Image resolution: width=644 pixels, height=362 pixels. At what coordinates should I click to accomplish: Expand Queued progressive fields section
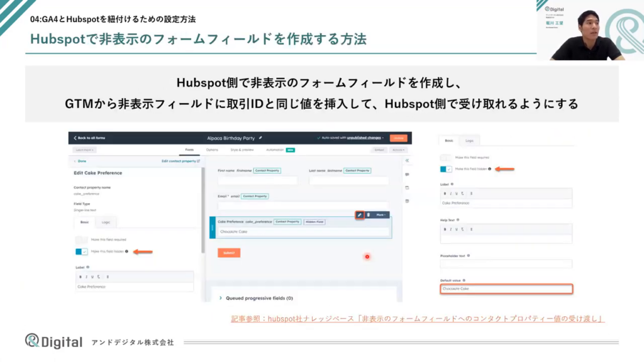[220, 298]
